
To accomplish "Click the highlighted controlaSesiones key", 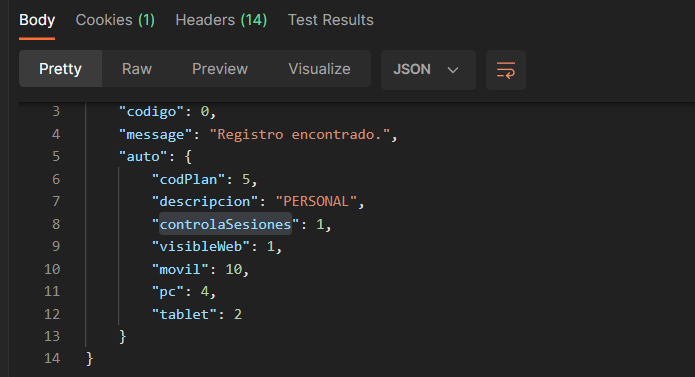I will tap(225, 224).
